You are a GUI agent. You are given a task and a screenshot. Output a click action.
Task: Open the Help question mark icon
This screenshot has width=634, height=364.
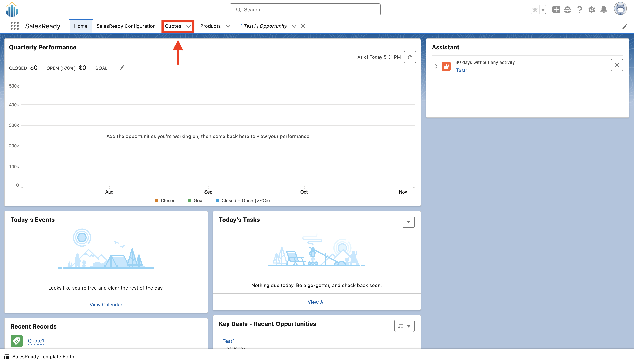coord(579,10)
